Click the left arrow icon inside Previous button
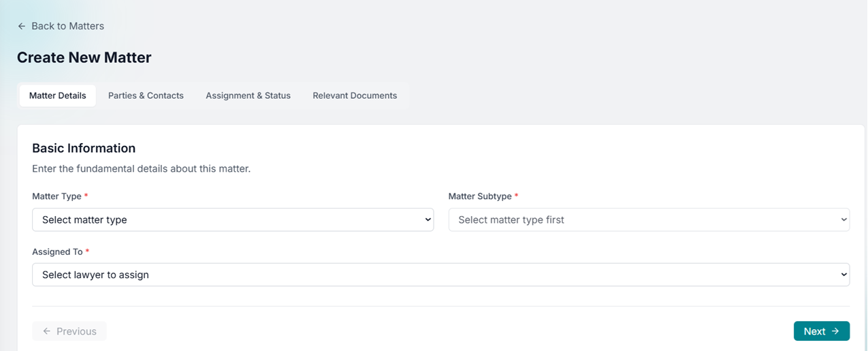The image size is (868, 351). click(x=47, y=331)
